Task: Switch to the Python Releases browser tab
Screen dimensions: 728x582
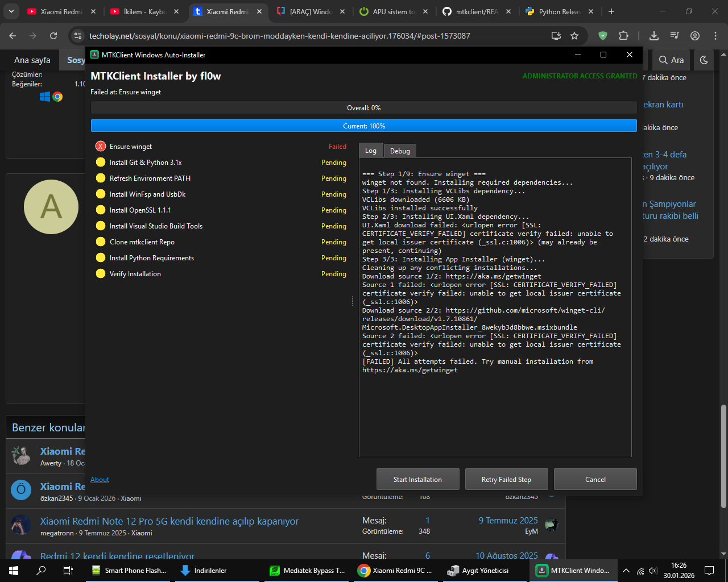Action: coord(560,11)
